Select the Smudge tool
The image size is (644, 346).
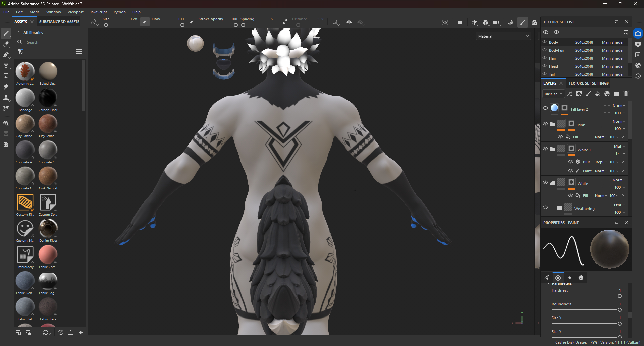click(6, 87)
